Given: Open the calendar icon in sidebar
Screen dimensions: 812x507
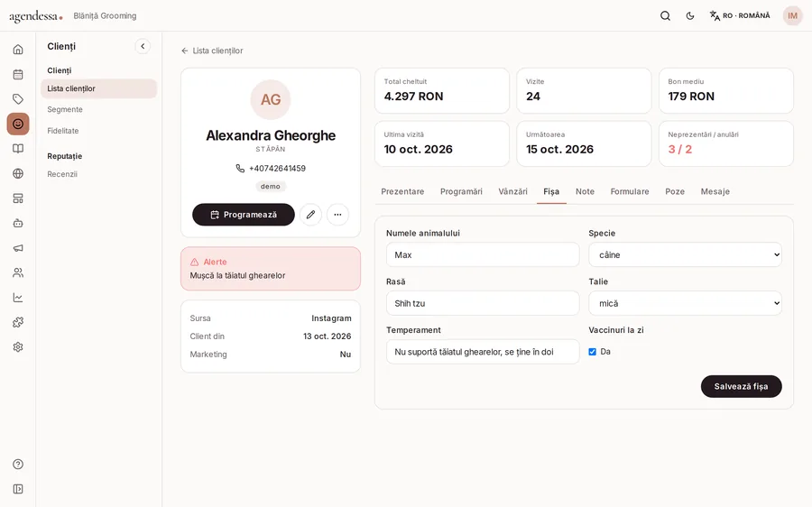Looking at the screenshot, I should click(x=18, y=74).
